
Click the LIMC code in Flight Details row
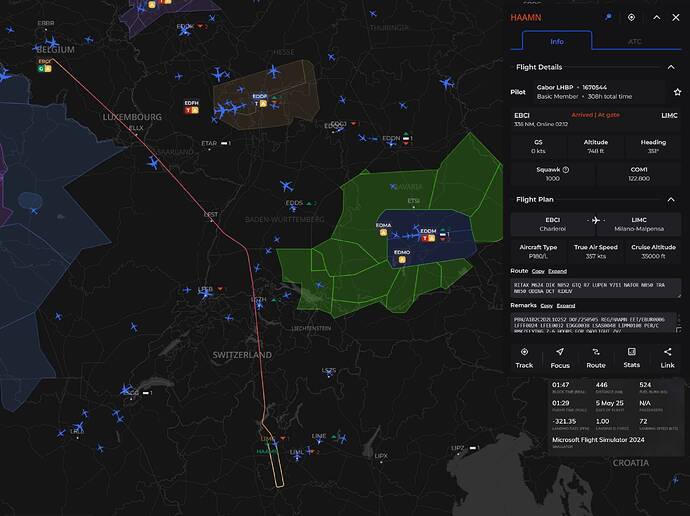(669, 115)
